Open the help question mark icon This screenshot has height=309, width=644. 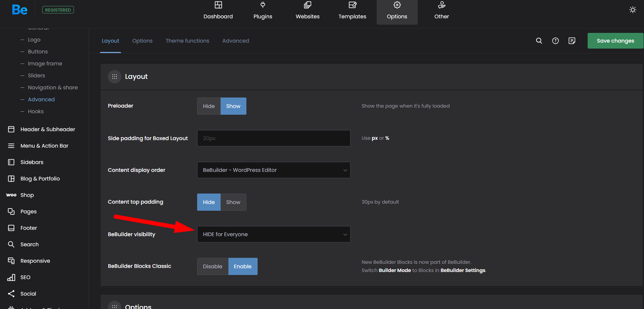tap(555, 41)
